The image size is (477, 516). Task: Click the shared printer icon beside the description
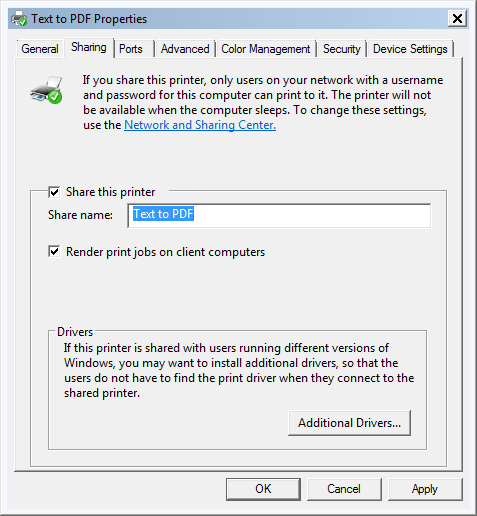click(46, 90)
